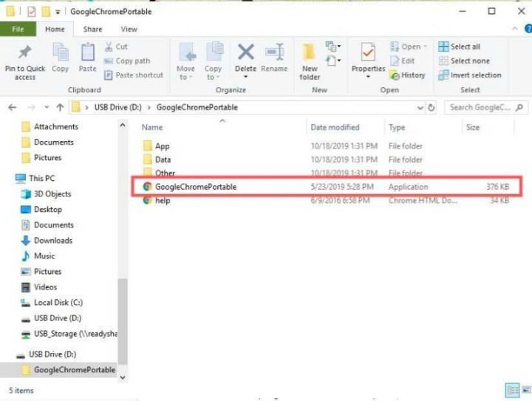Open the Delete dropdown arrow
Screen dimensions: 532x401
pos(245,77)
